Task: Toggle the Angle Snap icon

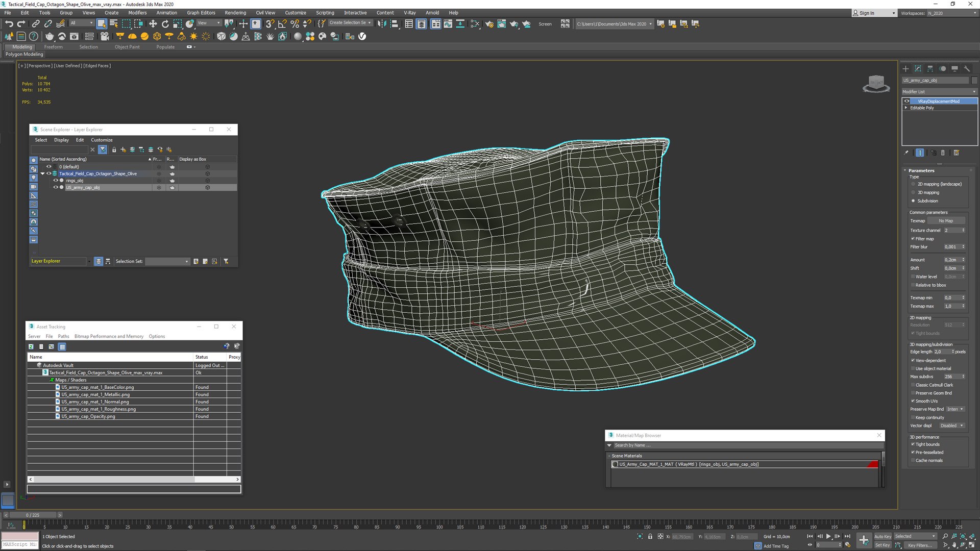Action: (282, 23)
